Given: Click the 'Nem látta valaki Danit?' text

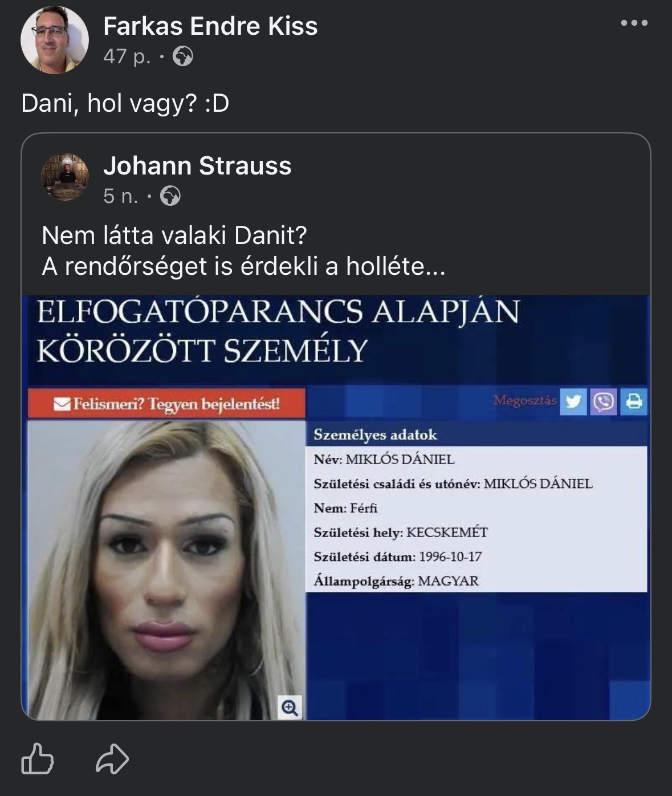Looking at the screenshot, I should (x=174, y=235).
